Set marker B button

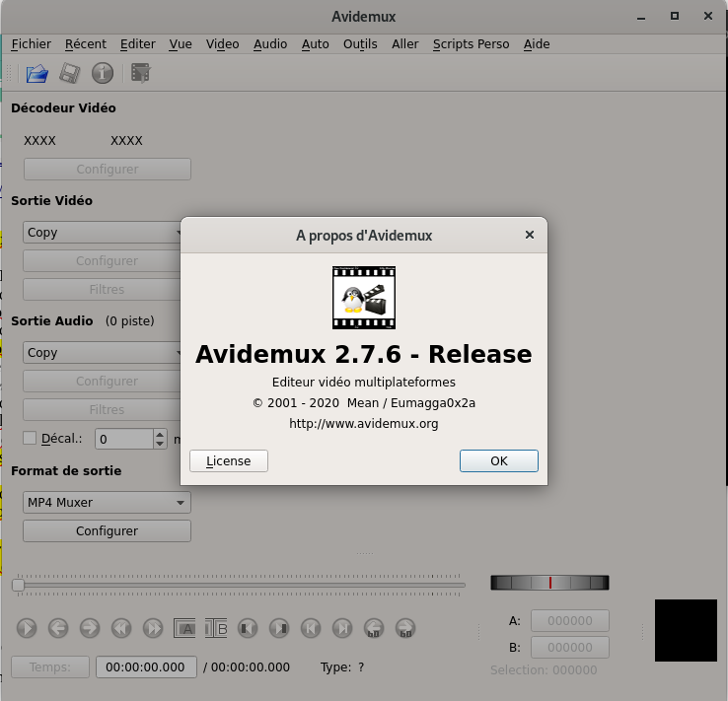tap(216, 629)
